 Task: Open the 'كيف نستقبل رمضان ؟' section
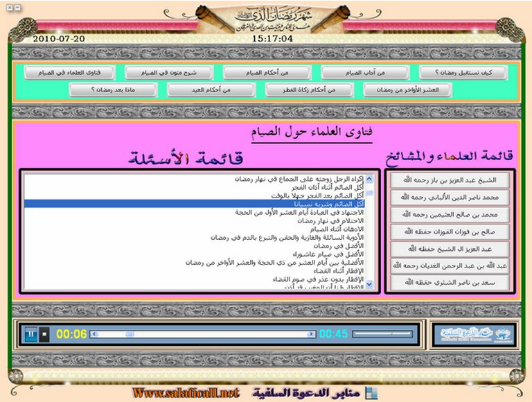(x=463, y=73)
